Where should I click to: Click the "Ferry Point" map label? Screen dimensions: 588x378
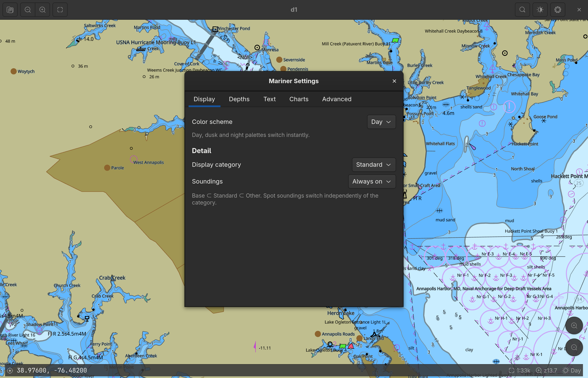click(x=101, y=344)
